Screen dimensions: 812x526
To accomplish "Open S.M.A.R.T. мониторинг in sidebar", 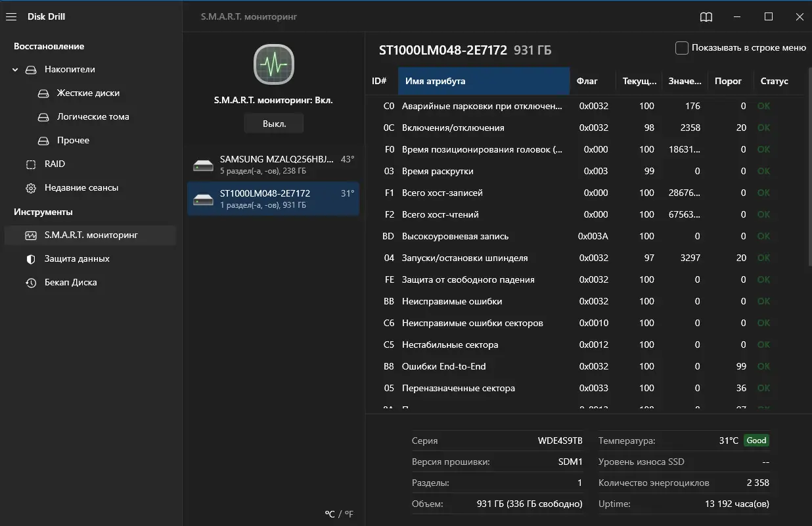I will point(91,235).
